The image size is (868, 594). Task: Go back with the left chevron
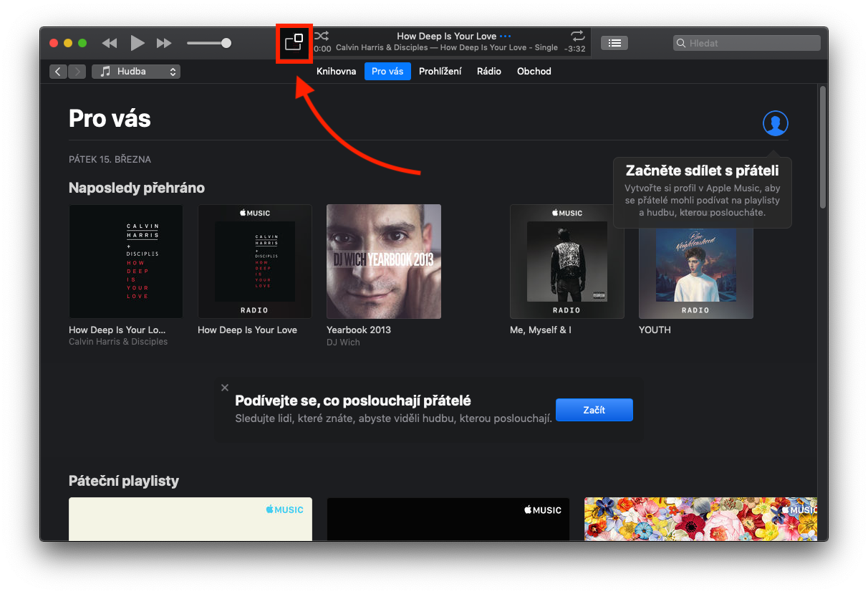pos(58,72)
